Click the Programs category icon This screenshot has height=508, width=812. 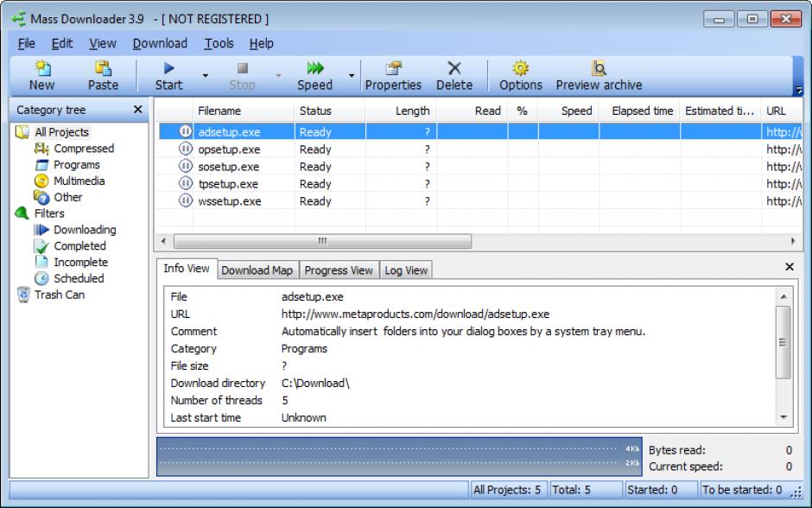41,165
